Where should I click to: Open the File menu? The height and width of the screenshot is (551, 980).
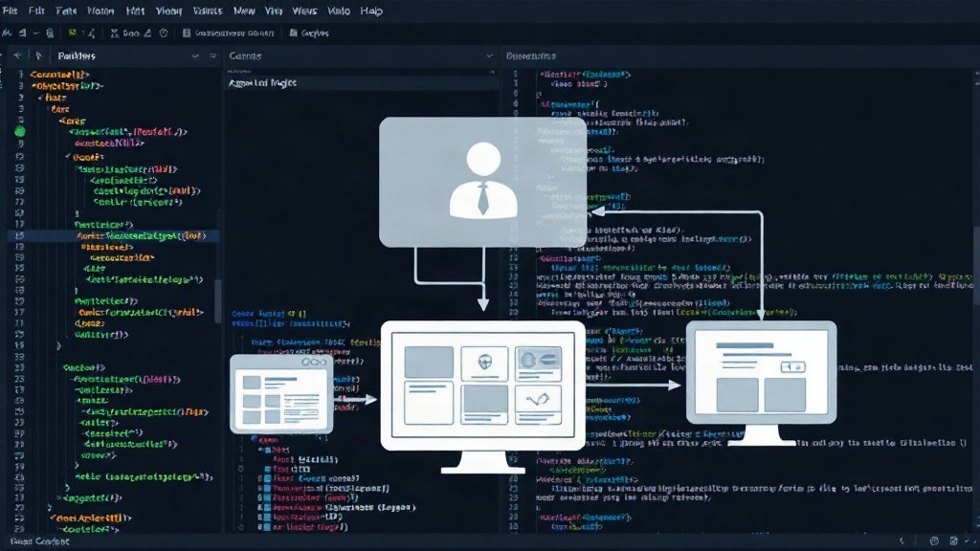point(10,11)
